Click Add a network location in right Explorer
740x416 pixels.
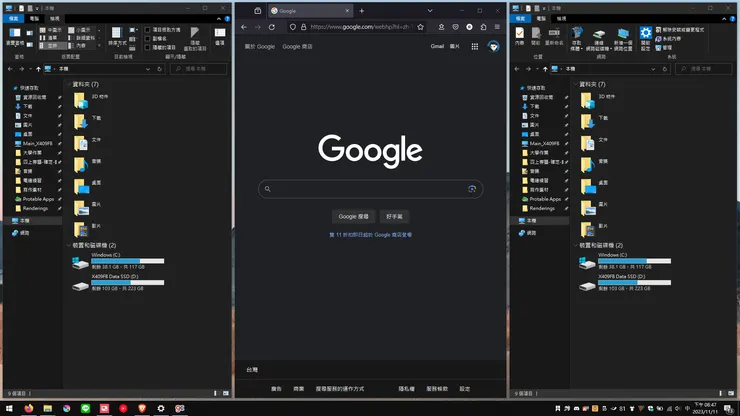[623, 39]
